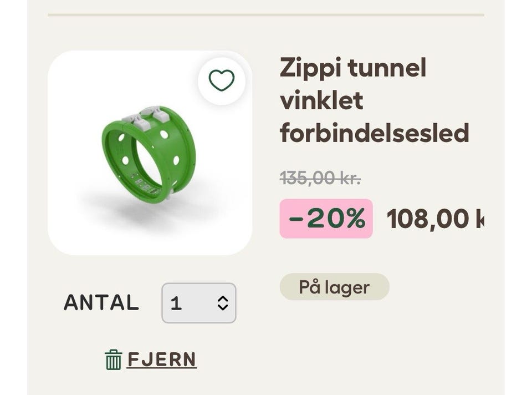This screenshot has width=532, height=395.
Task: Click the word "Zippi" in the title
Action: coord(309,68)
